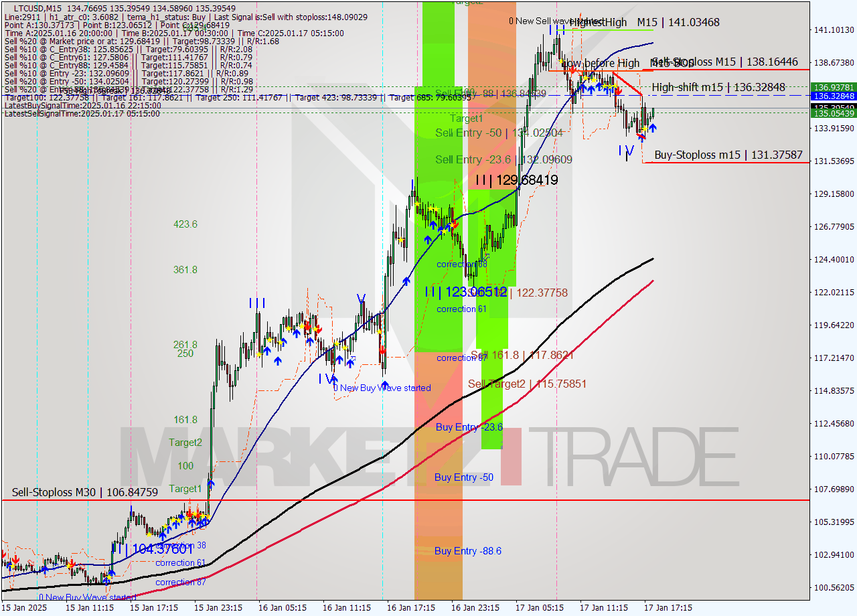The image size is (857, 616).
Task: Click the 'Point A:130.37173' info line
Action: click(x=118, y=25)
